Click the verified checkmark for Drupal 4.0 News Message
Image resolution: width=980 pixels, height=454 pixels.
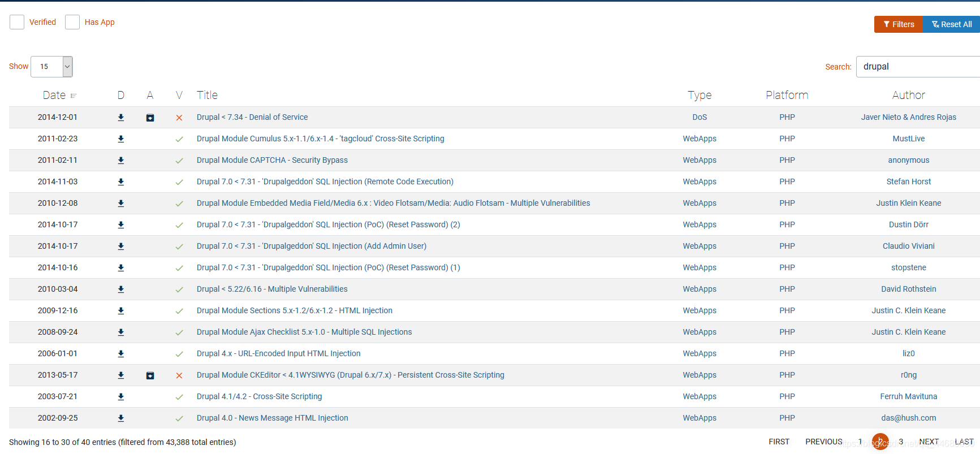(179, 418)
